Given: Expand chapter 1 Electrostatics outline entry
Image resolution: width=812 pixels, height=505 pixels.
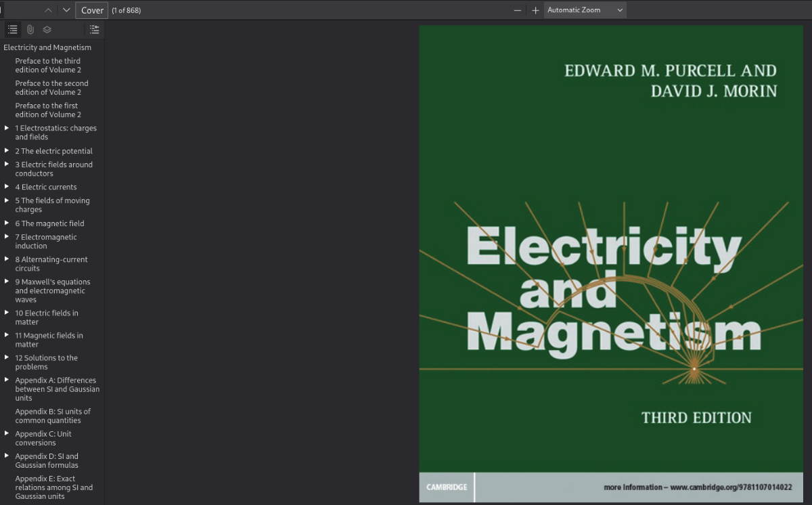Looking at the screenshot, I should click(7, 128).
